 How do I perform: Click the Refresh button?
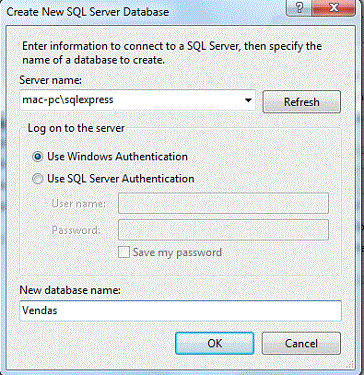click(302, 102)
